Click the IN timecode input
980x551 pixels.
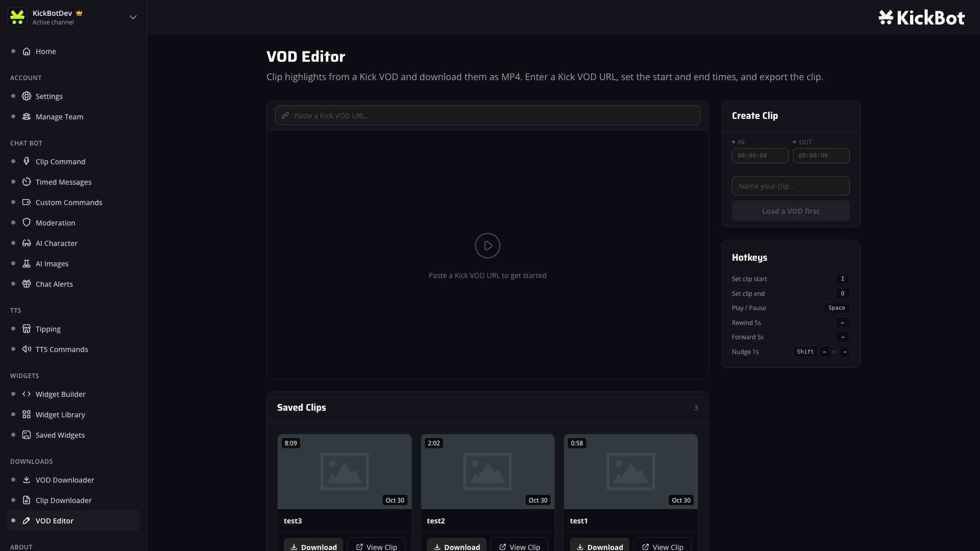click(760, 156)
